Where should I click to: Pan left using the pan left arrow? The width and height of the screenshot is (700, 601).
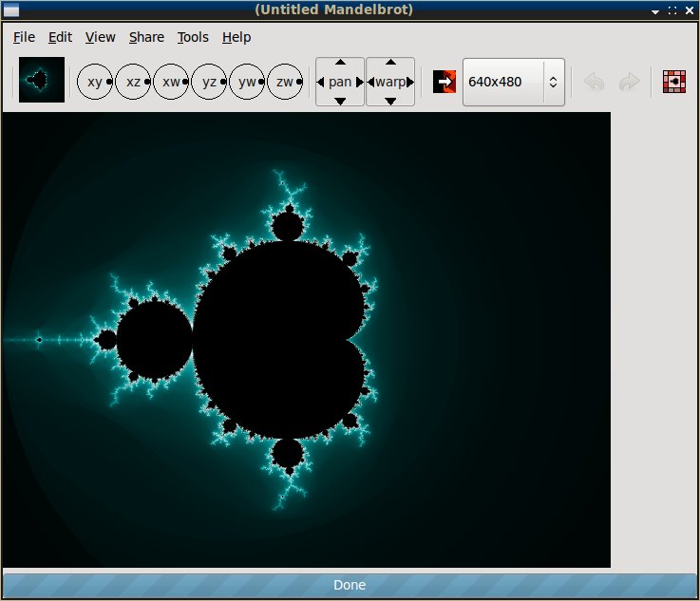coord(320,82)
